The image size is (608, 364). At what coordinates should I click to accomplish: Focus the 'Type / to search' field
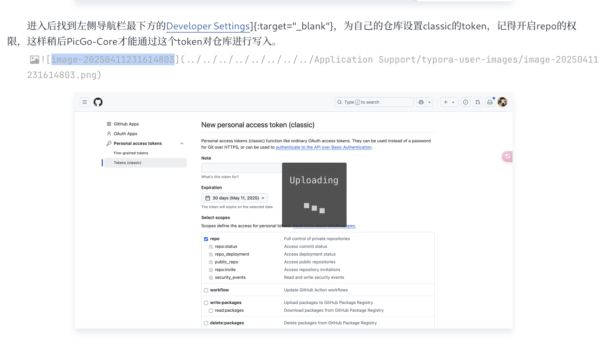tap(374, 102)
